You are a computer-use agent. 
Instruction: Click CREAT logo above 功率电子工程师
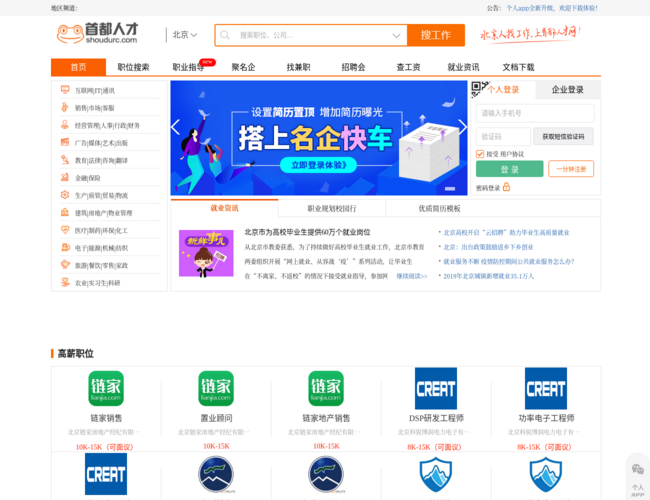pos(546,388)
